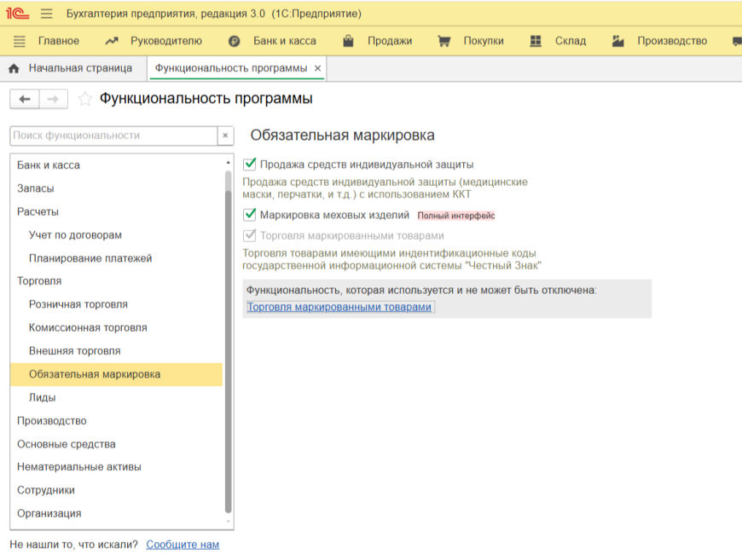
Task: Click the Торговля маркированными товарами link
Action: click(339, 307)
